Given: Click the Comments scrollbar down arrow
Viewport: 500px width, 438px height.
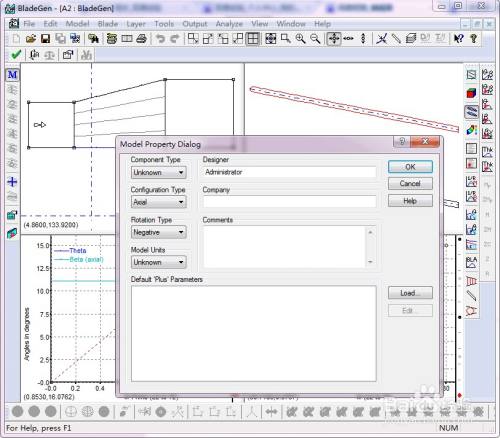Looking at the screenshot, I should click(370, 262).
